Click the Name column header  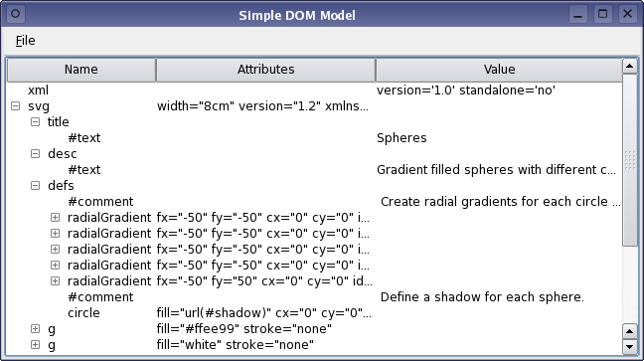81,70
